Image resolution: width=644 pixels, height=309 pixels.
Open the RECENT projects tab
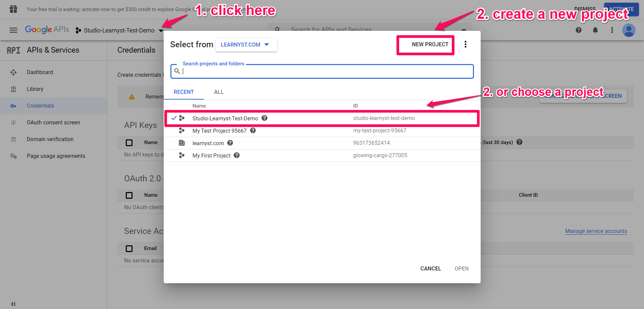[x=184, y=92]
